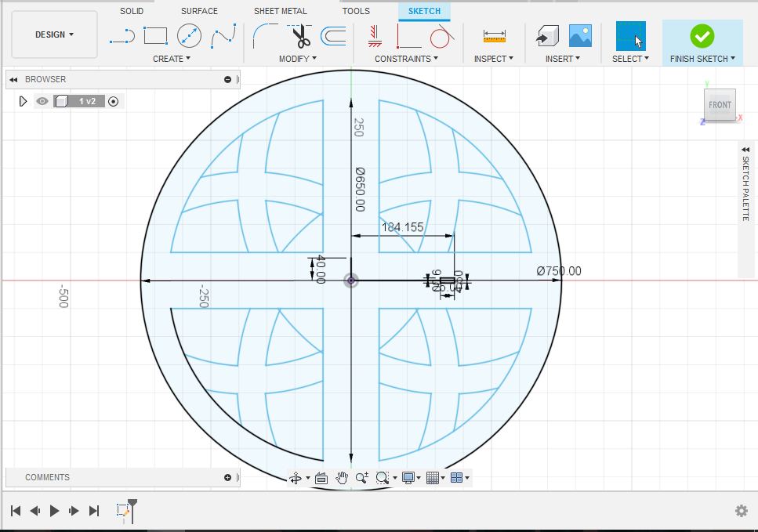Select the 184.155 dimension label
758x532 pixels.
pyautogui.click(x=402, y=227)
